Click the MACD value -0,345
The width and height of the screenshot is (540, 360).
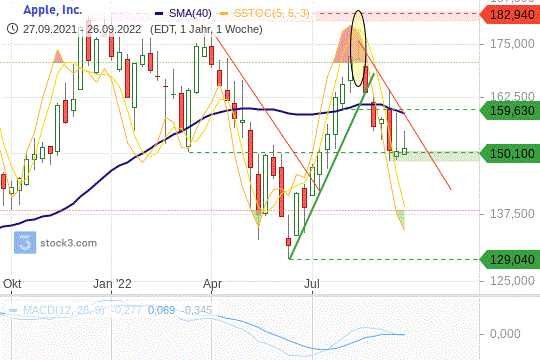[195, 310]
